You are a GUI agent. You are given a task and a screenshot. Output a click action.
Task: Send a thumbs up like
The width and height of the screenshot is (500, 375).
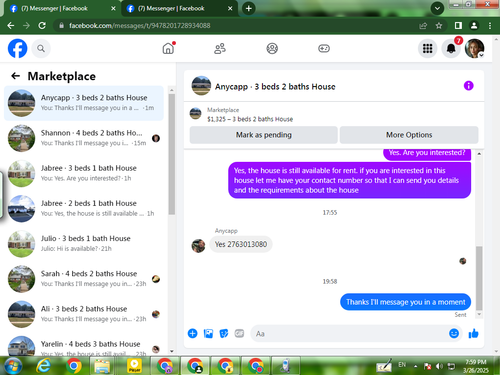[x=473, y=333]
